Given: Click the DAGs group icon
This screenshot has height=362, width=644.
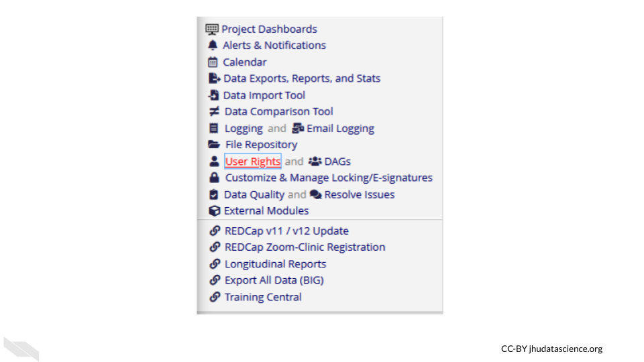Looking at the screenshot, I should [315, 162].
